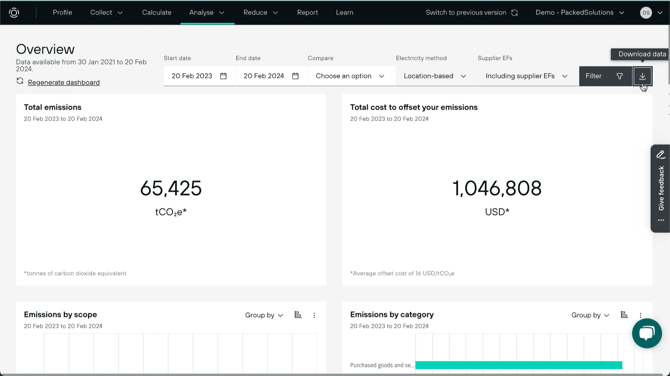Open the Location-based electricity method dropdown
Screen dimensions: 670x376
coord(435,76)
